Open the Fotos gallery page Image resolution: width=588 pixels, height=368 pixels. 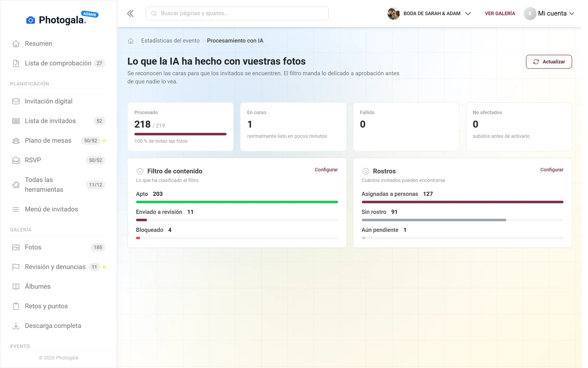pos(59,247)
